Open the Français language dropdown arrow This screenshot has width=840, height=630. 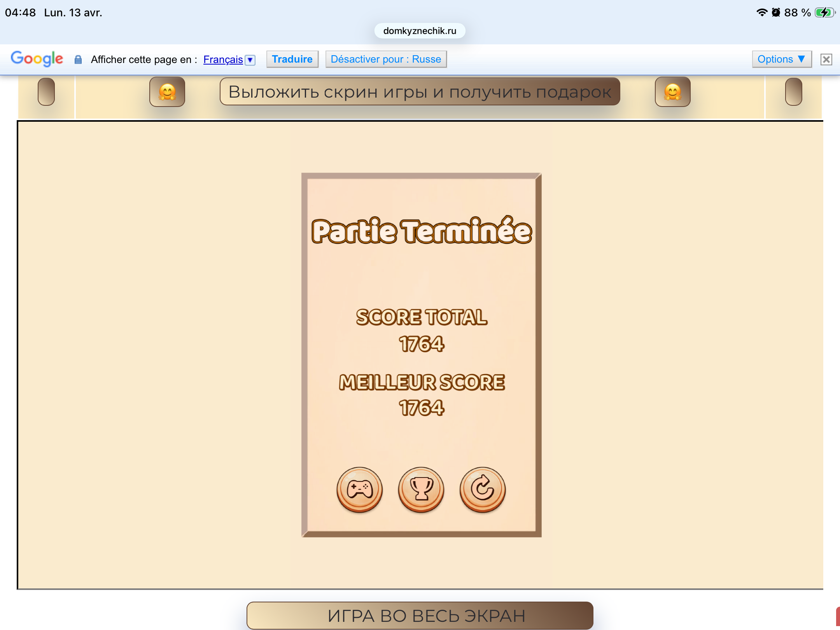(x=250, y=60)
